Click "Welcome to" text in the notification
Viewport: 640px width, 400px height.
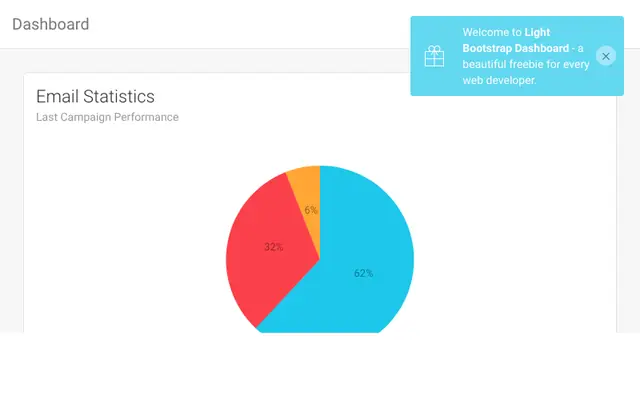(x=492, y=32)
